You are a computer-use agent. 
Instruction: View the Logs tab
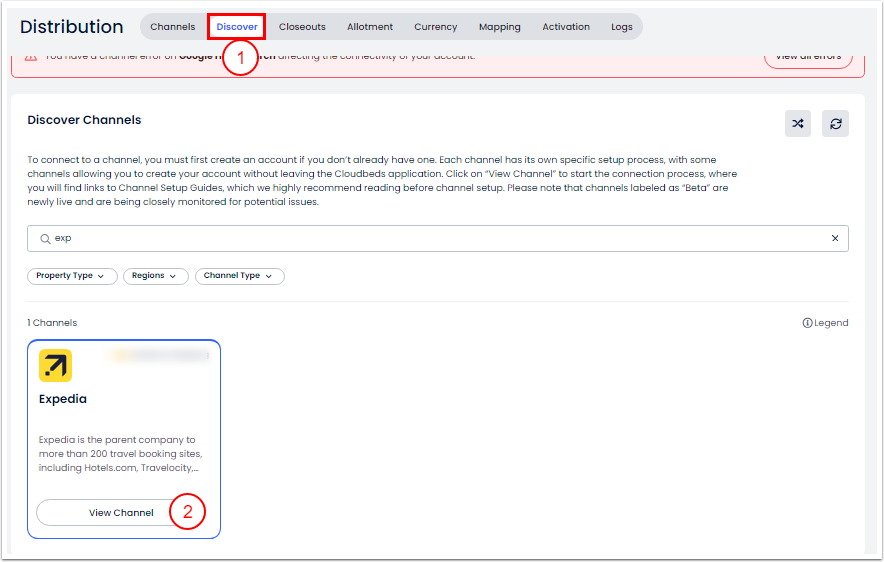[622, 27]
